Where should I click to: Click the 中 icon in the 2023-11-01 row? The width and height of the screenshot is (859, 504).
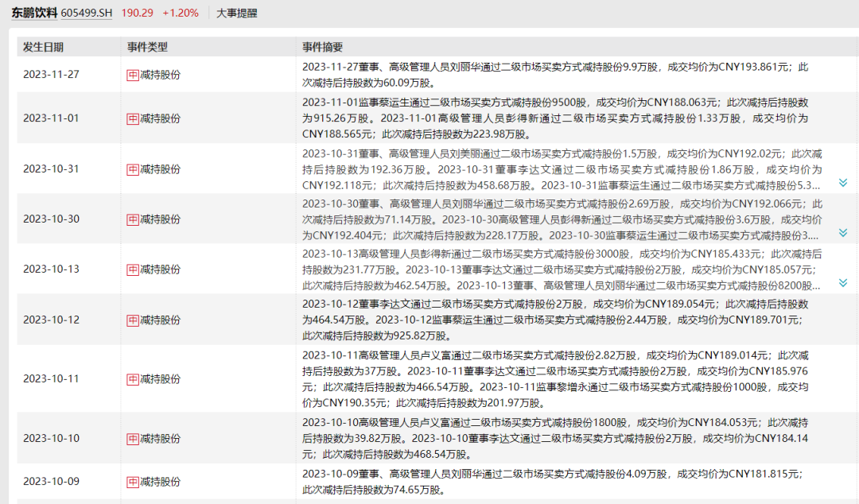click(133, 119)
